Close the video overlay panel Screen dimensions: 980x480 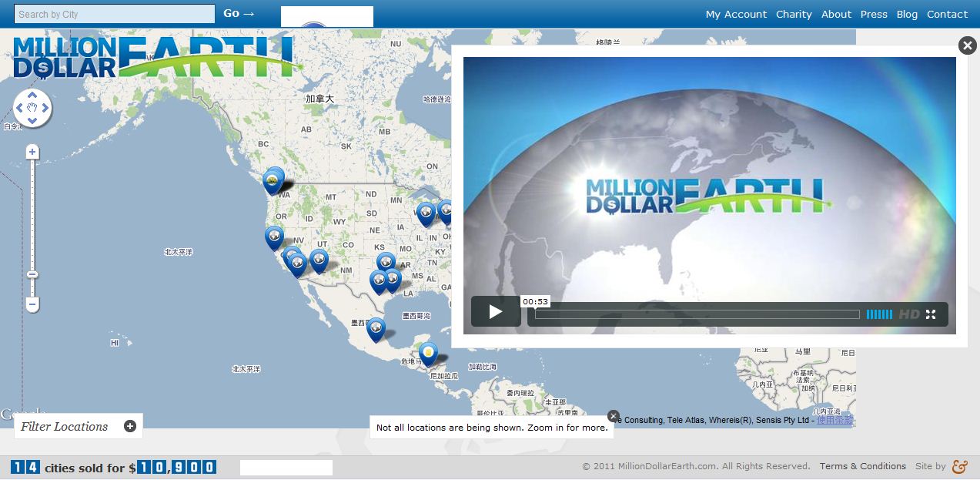[967, 45]
